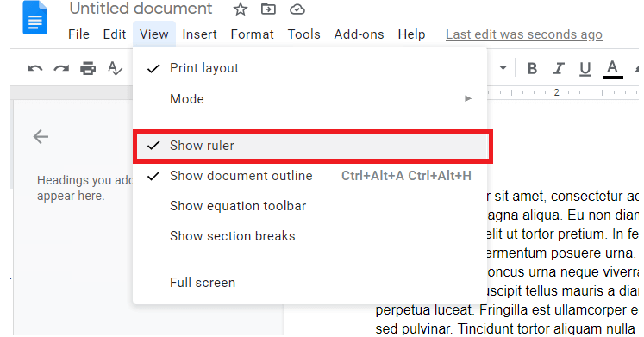Open Last edit was seconds ago link
This screenshot has width=644, height=337.
(x=524, y=34)
